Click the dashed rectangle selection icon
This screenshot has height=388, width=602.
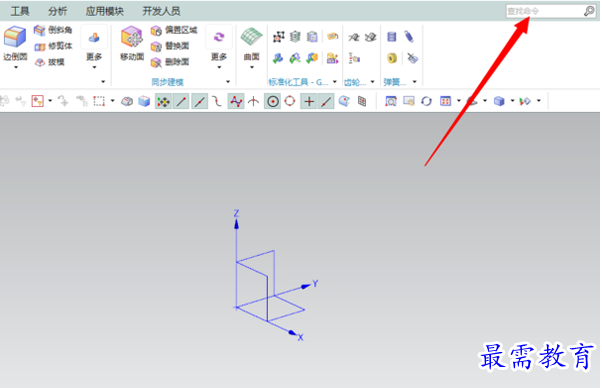click(x=99, y=101)
